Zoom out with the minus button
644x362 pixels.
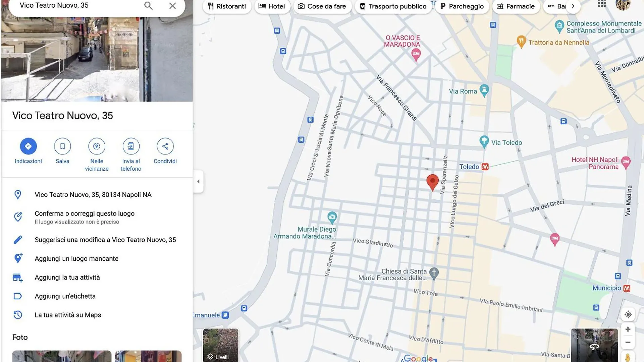click(x=628, y=343)
